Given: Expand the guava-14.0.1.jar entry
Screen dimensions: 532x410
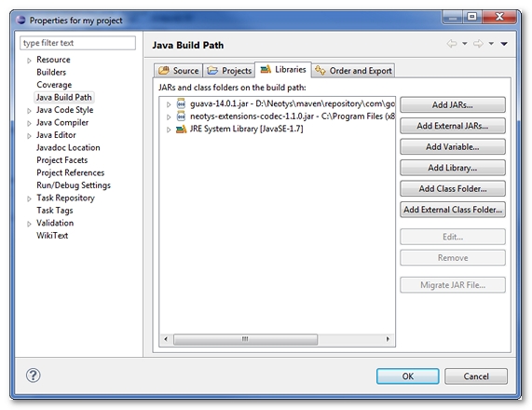Looking at the screenshot, I should coord(169,104).
